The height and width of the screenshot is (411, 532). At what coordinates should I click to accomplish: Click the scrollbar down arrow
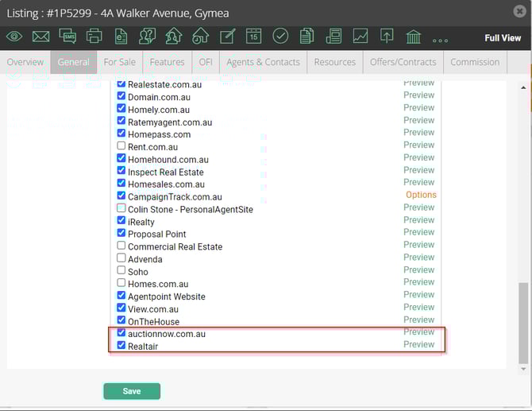[x=523, y=369]
